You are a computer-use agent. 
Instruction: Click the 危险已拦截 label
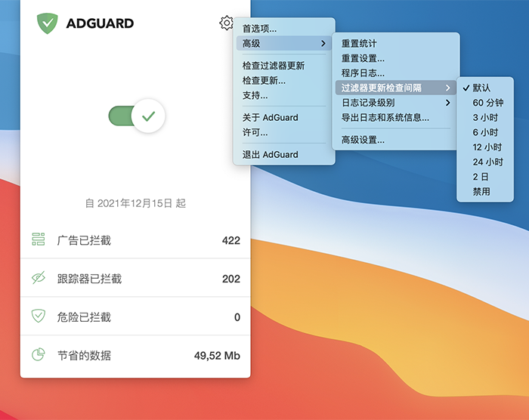point(84,317)
